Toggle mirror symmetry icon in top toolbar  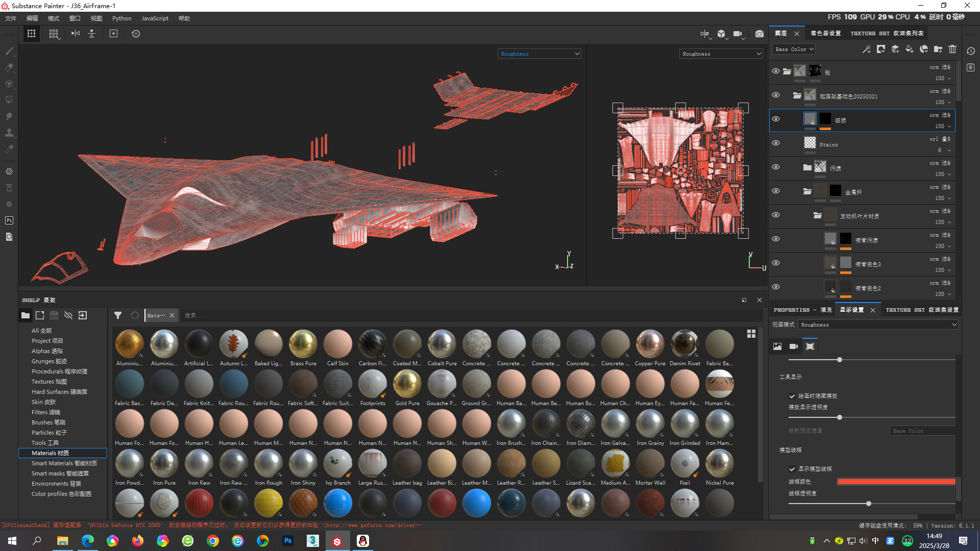pyautogui.click(x=76, y=34)
